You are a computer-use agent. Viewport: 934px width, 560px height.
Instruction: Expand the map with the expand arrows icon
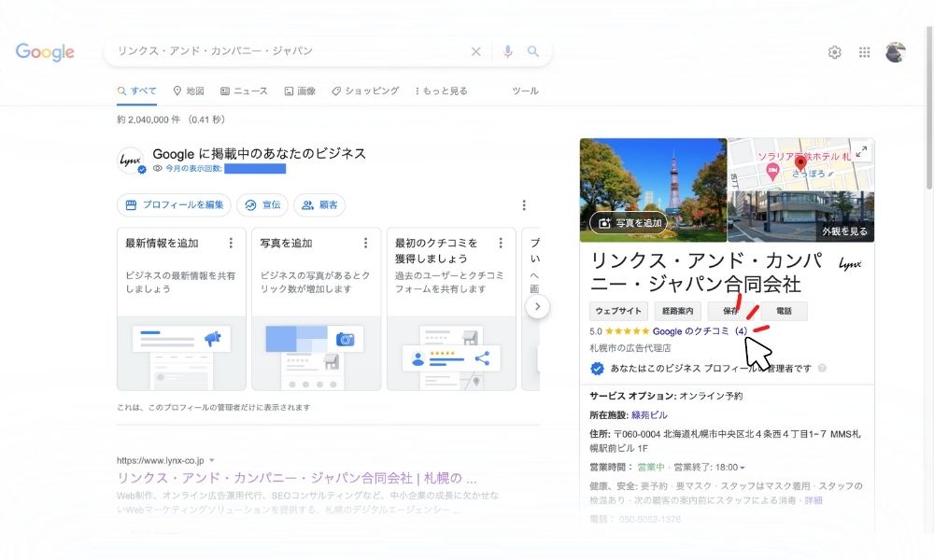tap(861, 151)
